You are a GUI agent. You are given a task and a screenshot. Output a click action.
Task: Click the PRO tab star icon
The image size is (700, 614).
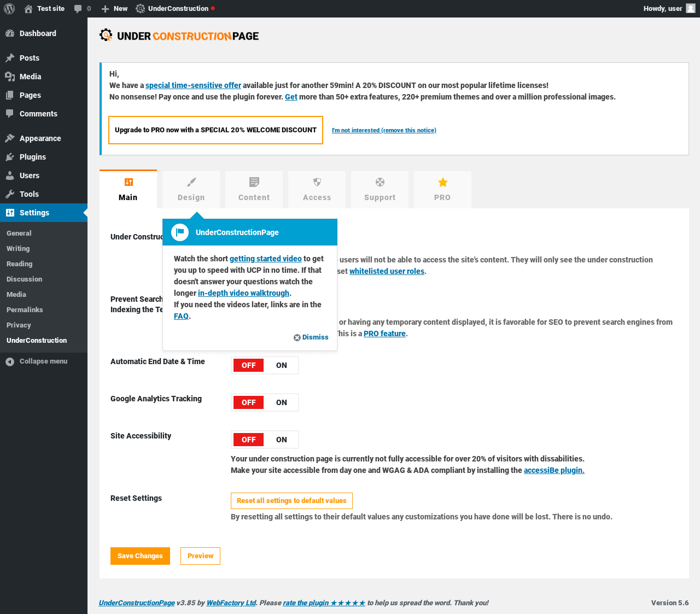click(442, 182)
